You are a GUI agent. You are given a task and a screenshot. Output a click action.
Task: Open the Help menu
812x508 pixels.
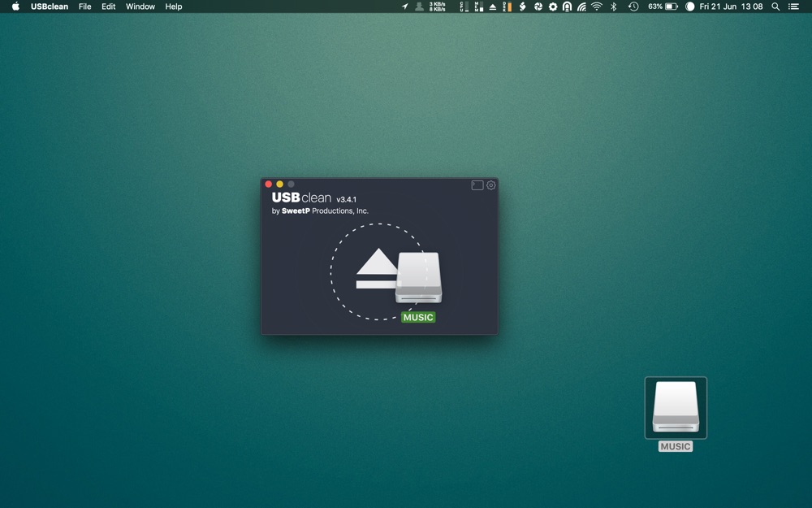coord(174,7)
